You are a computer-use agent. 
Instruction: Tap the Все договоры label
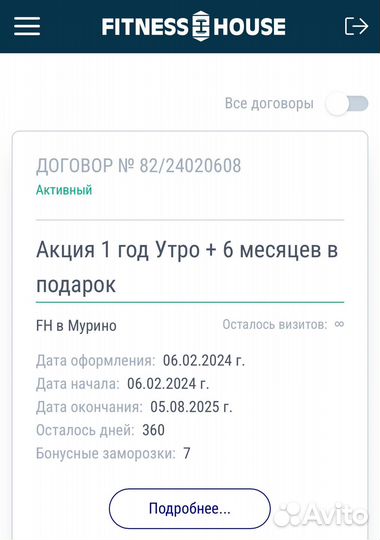click(269, 103)
